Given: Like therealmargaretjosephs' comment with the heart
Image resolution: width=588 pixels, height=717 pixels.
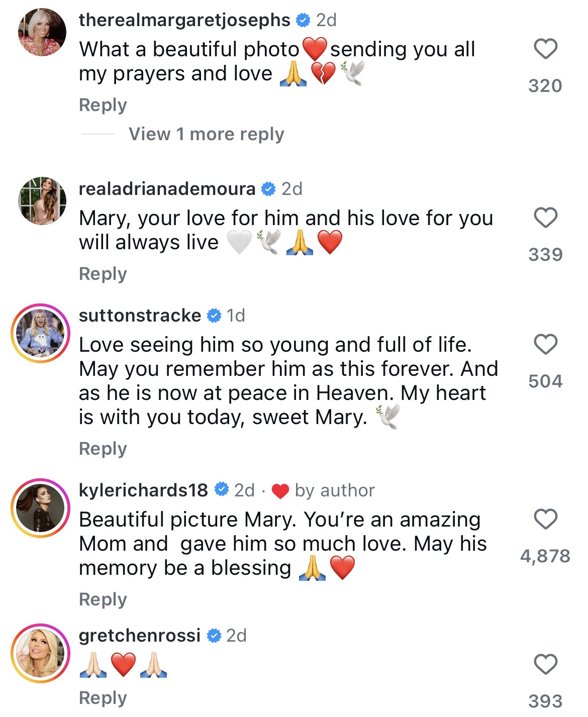Looking at the screenshot, I should point(545,49).
